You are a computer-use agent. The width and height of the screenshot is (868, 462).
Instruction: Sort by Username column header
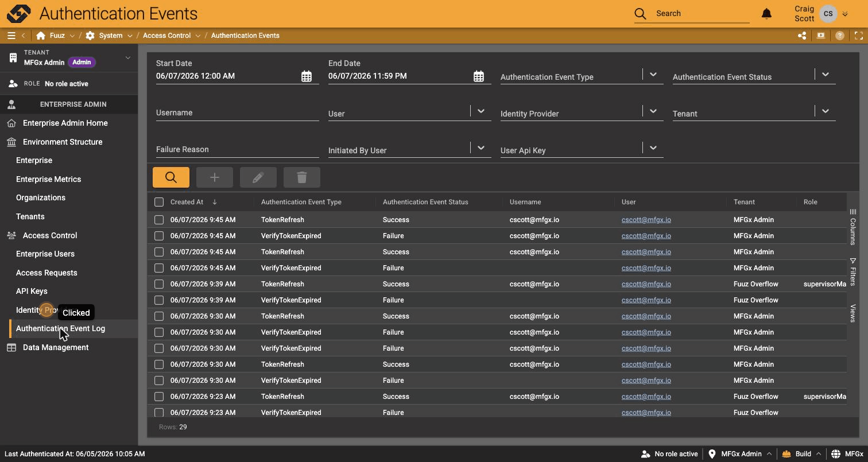point(525,202)
